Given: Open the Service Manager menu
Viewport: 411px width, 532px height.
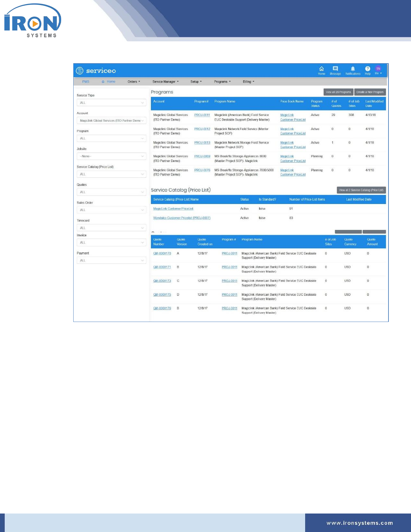Looking at the screenshot, I should [x=165, y=82].
